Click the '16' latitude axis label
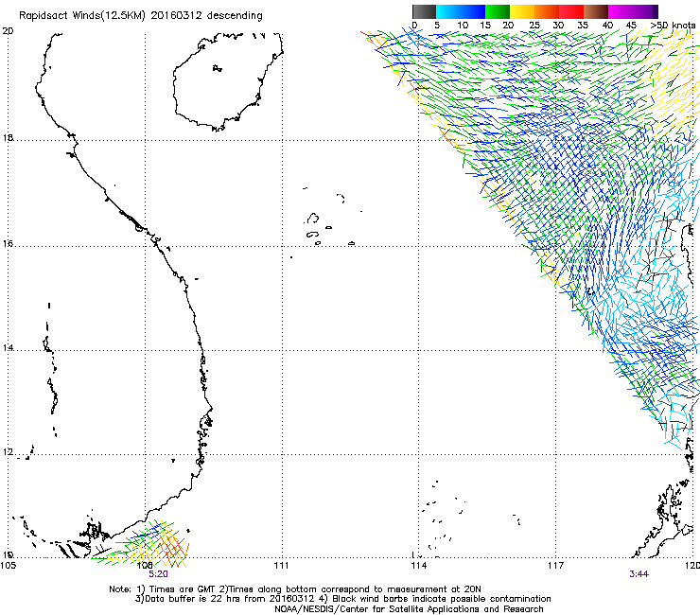700x615 pixels. (8, 244)
